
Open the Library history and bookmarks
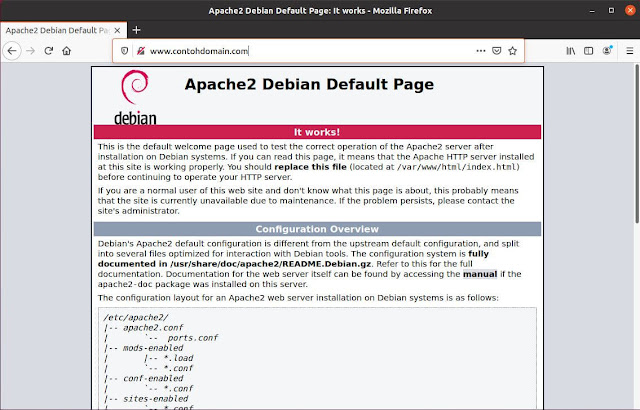(571, 51)
